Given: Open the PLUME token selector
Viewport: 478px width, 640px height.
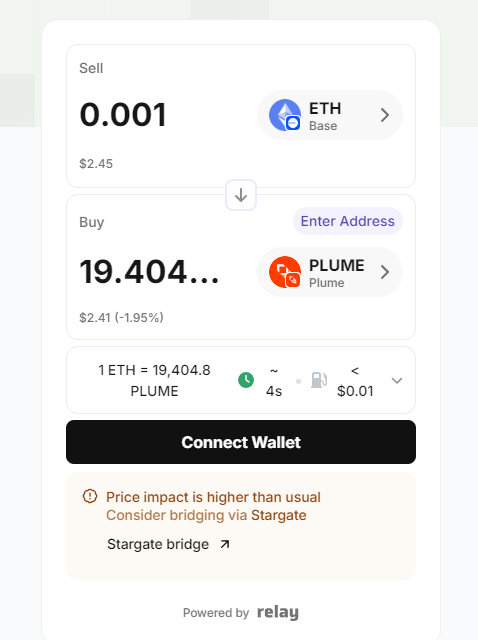Looking at the screenshot, I should click(330, 272).
